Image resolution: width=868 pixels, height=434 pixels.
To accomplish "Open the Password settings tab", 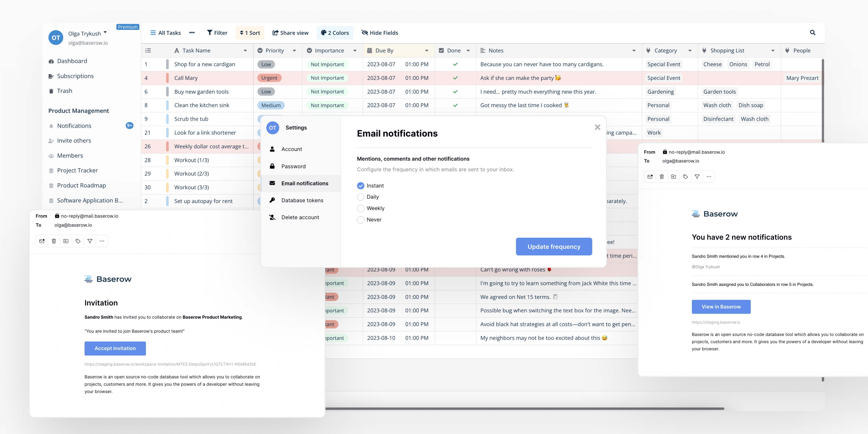I will [x=300, y=166].
